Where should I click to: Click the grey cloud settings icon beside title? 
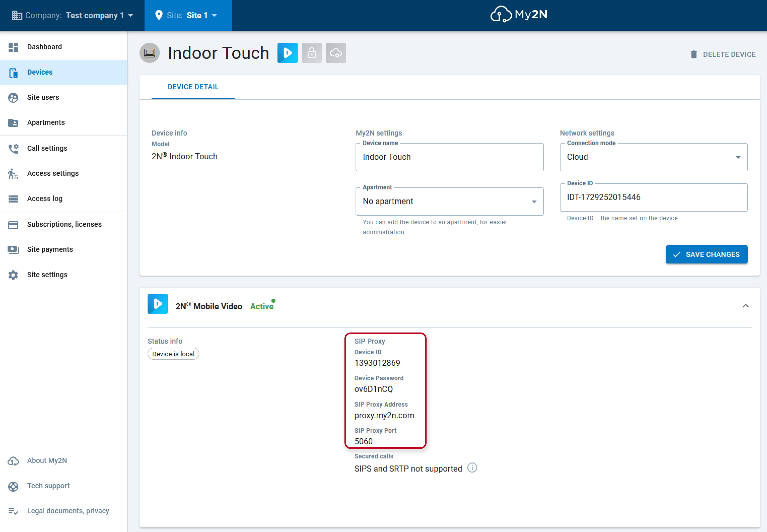tap(335, 53)
